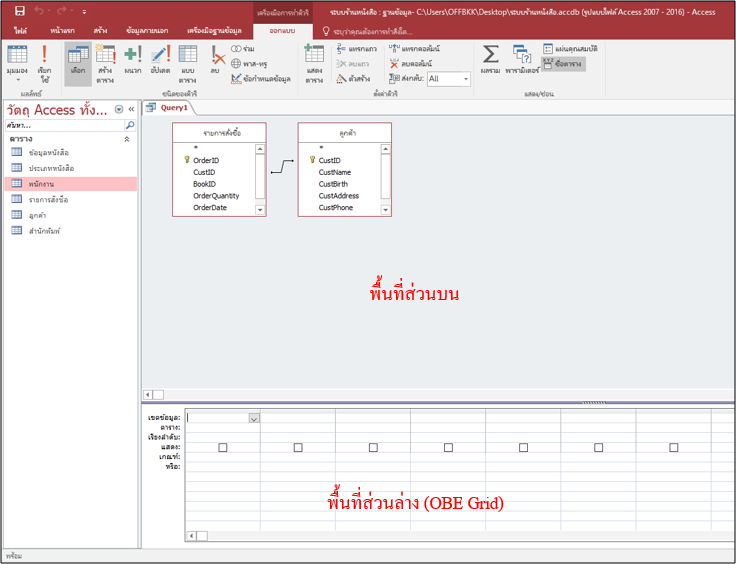Screen dimensions: 736x564
Task: Tick the Show checkbox in sixth grid column
Action: 598,448
